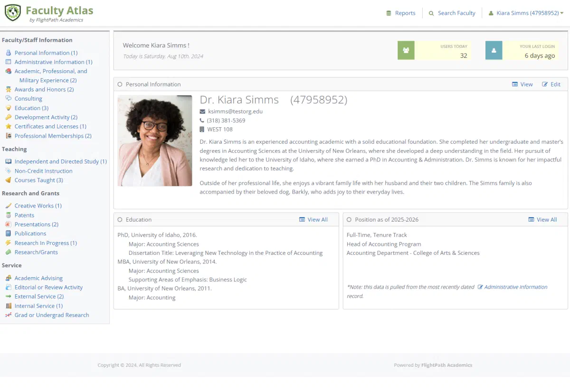Click the Consulting chat icon
The width and height of the screenshot is (570, 392).
pos(8,98)
